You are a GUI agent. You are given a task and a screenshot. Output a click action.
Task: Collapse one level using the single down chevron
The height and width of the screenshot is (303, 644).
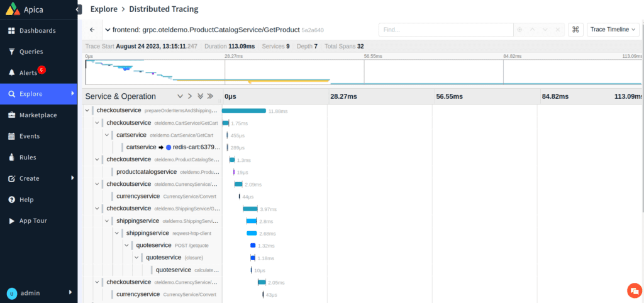180,96
